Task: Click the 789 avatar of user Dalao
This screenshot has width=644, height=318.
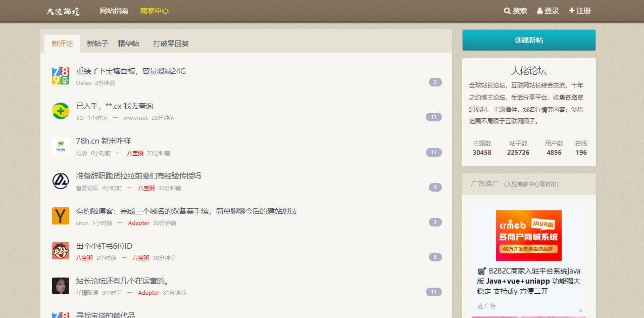Action: click(x=61, y=76)
